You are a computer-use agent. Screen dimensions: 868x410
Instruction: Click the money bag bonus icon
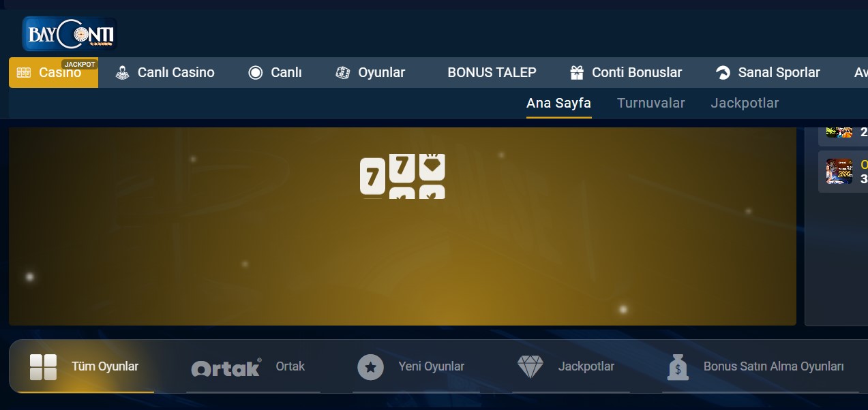coord(677,367)
